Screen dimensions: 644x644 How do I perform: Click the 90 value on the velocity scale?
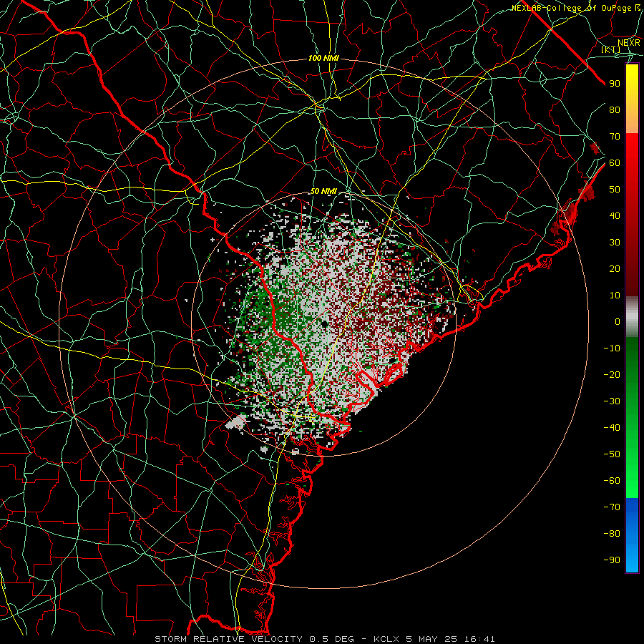(x=615, y=84)
